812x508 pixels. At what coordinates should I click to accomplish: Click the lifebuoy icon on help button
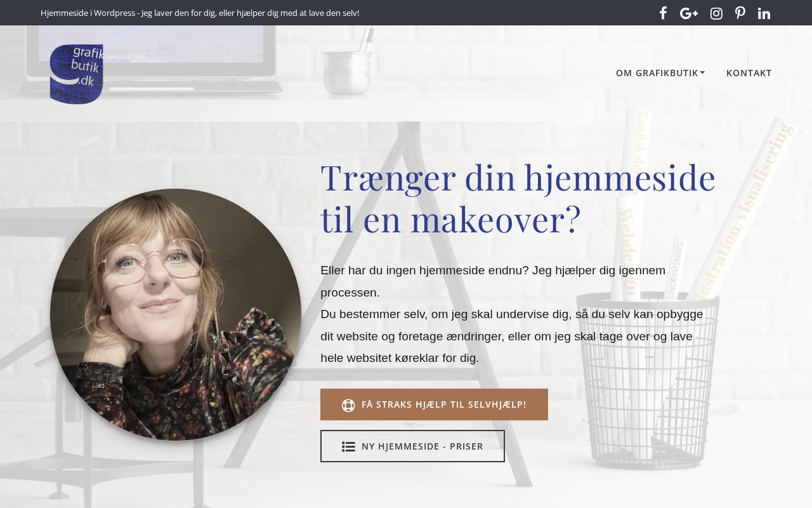point(348,405)
